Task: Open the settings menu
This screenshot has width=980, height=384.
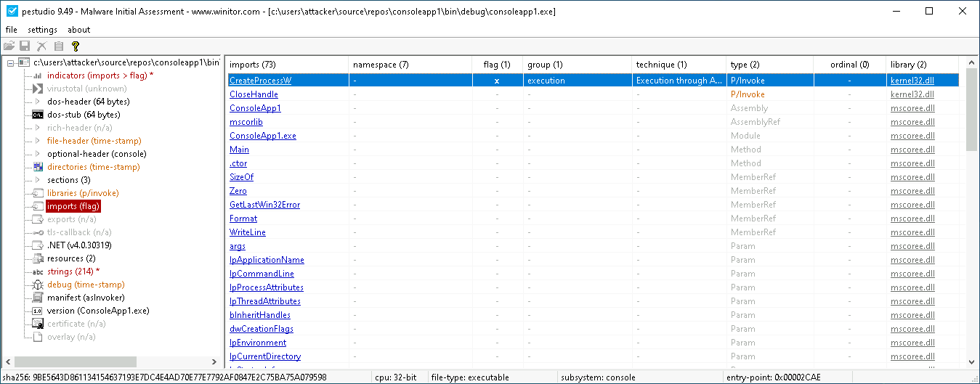Action: click(x=42, y=30)
